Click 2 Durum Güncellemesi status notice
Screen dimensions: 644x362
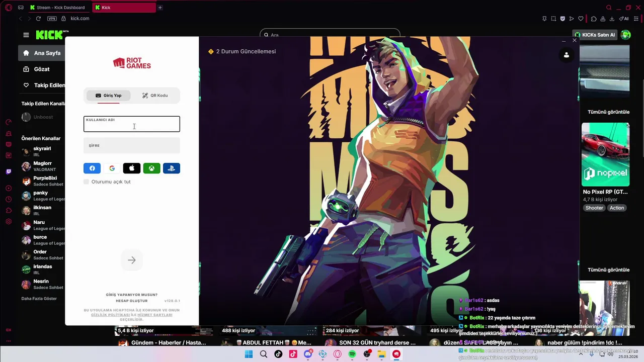click(x=242, y=51)
